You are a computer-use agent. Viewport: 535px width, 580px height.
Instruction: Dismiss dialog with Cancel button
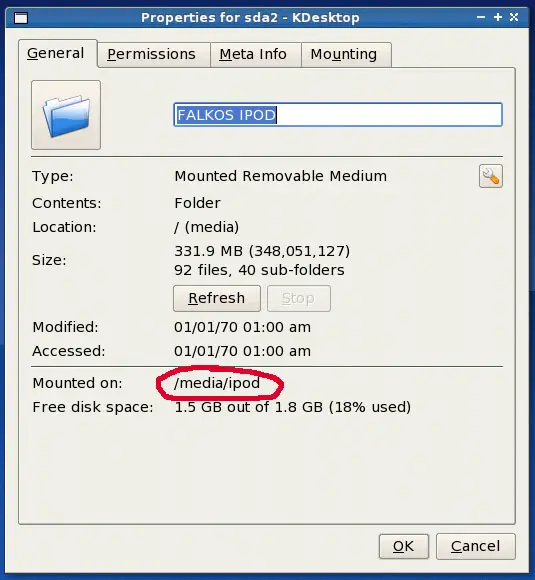pyautogui.click(x=475, y=546)
